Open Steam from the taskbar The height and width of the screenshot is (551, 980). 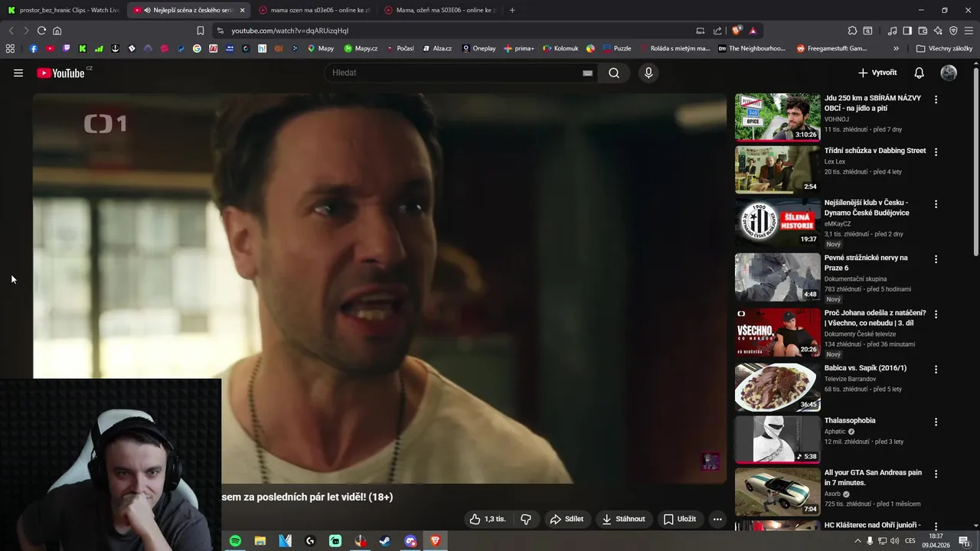(x=385, y=541)
